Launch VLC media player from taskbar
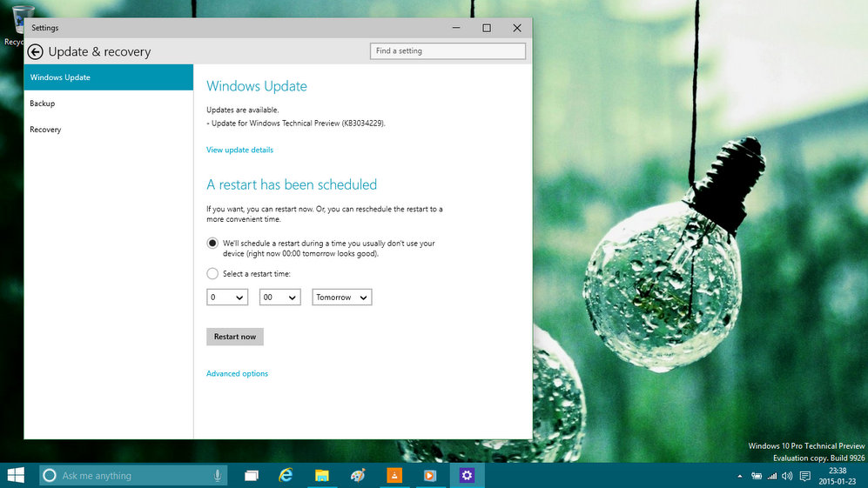Screen dimensions: 868x488 (x=394, y=476)
